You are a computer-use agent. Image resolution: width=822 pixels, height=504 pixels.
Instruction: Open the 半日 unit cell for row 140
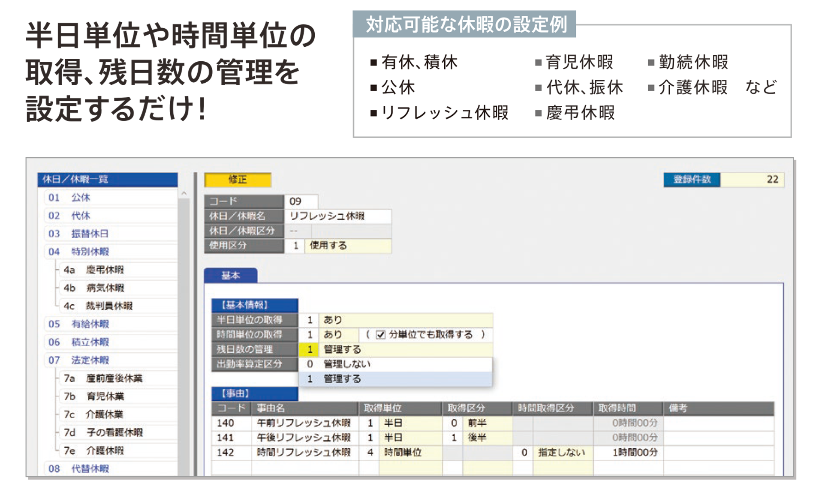(x=410, y=423)
